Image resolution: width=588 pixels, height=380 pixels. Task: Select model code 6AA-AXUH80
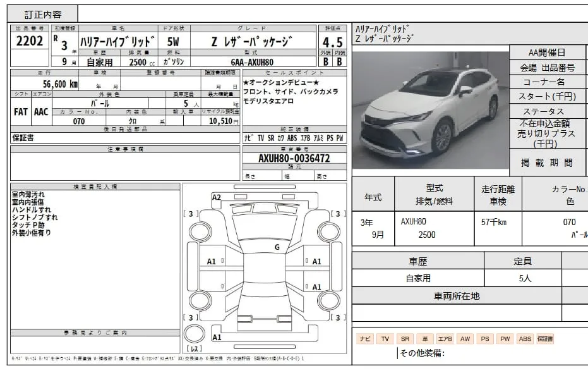coord(252,63)
